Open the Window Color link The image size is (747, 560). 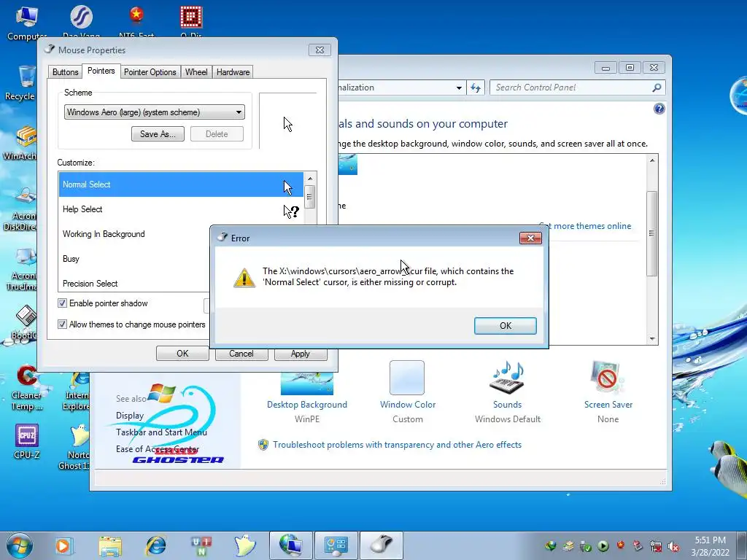(408, 405)
